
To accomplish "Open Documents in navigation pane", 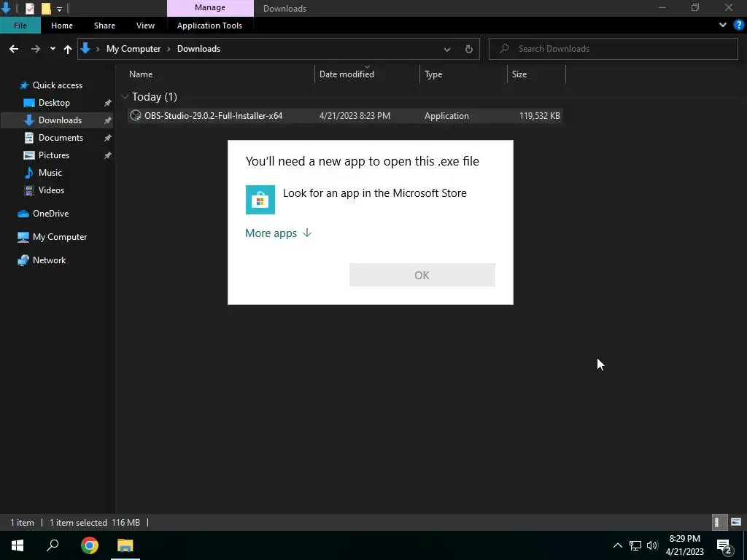I will [x=61, y=138].
